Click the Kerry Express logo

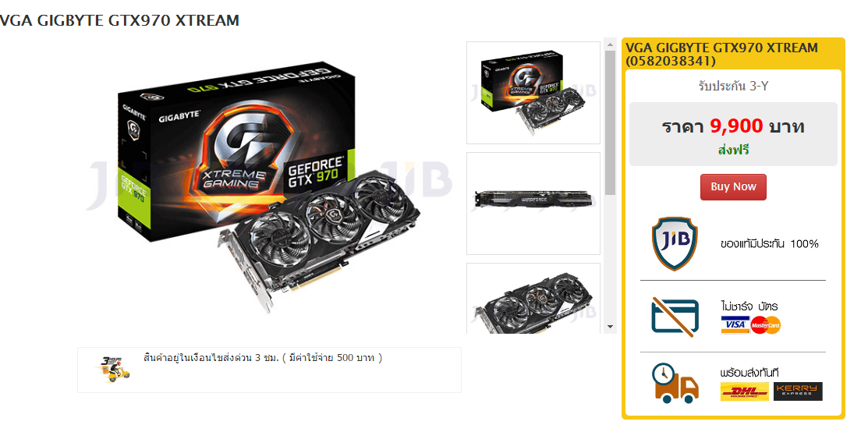coord(798,391)
